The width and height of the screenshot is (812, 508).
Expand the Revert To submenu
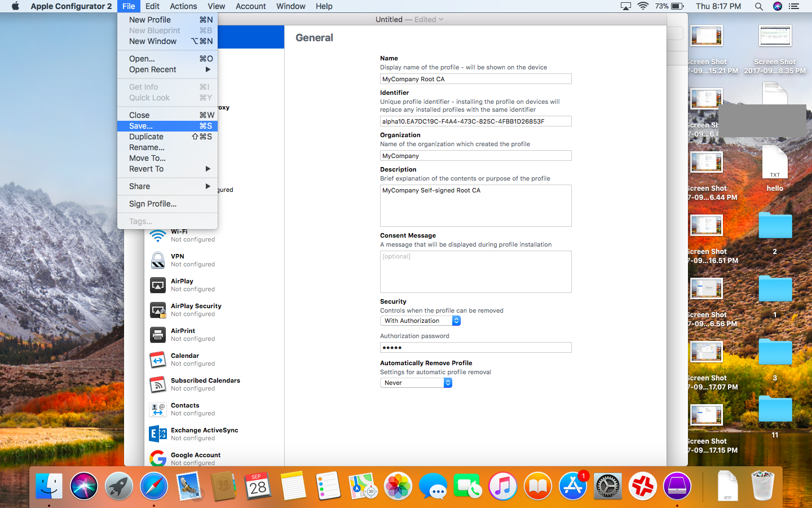167,169
